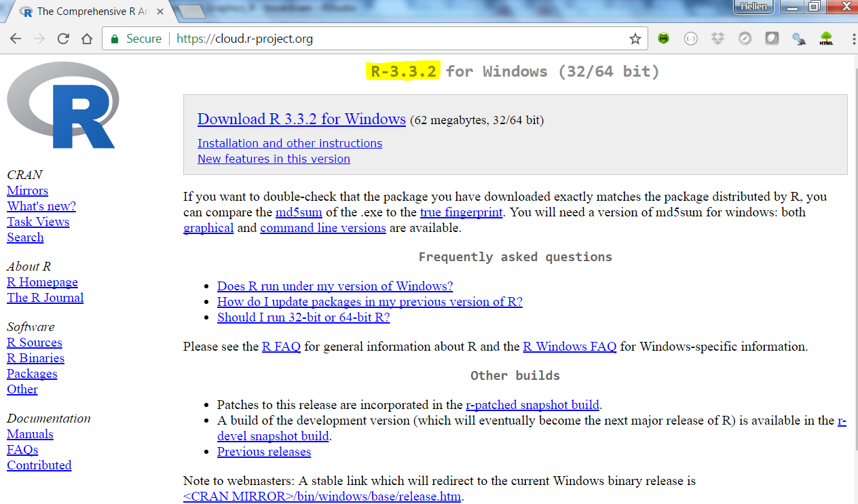858x504 pixels.
Task: Follow the true fingerprint link
Action: (x=462, y=212)
